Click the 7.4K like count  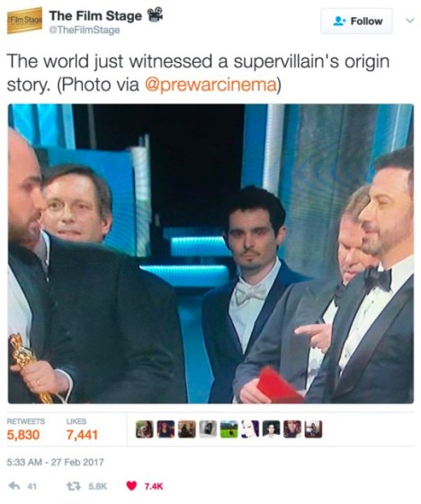[153, 486]
